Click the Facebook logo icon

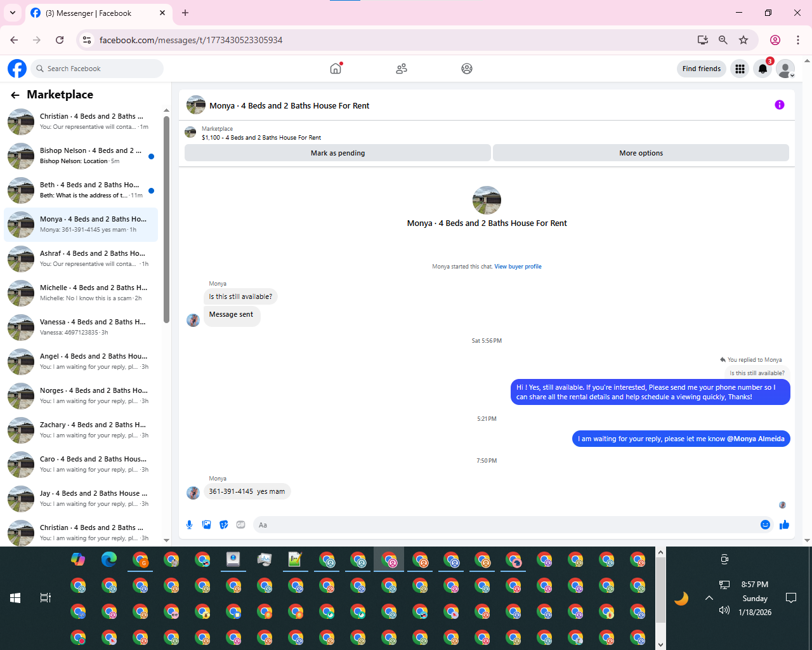coord(17,69)
